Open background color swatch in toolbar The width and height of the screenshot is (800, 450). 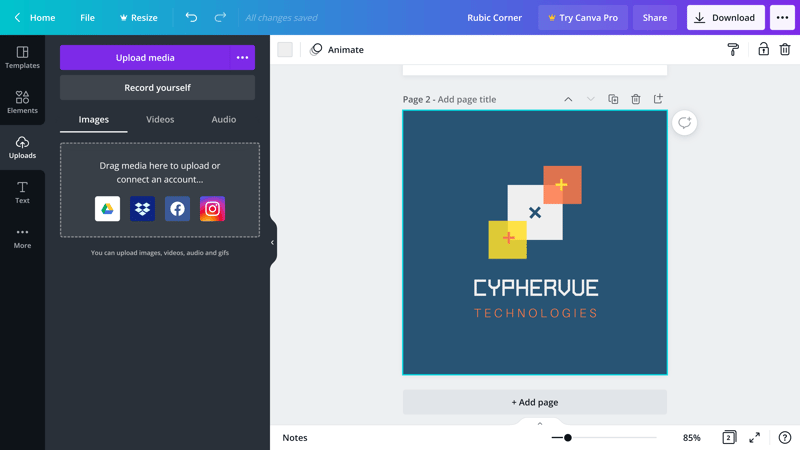(285, 49)
